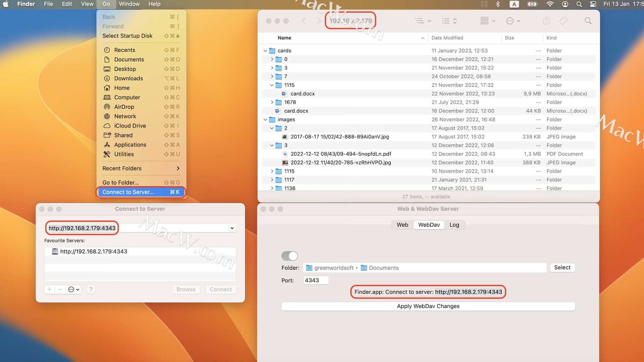The image size is (644, 362).
Task: Click the Share icon in Finder toolbar
Action: (x=546, y=21)
